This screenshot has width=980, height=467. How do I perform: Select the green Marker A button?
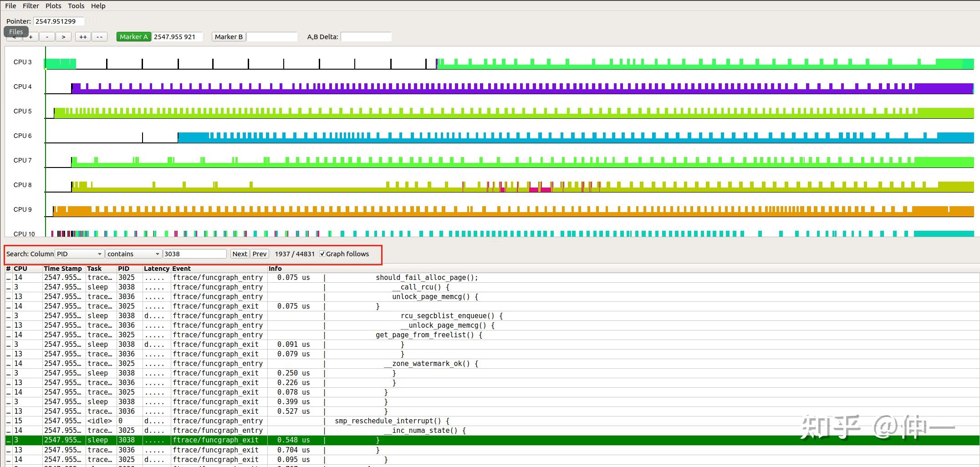tap(133, 37)
